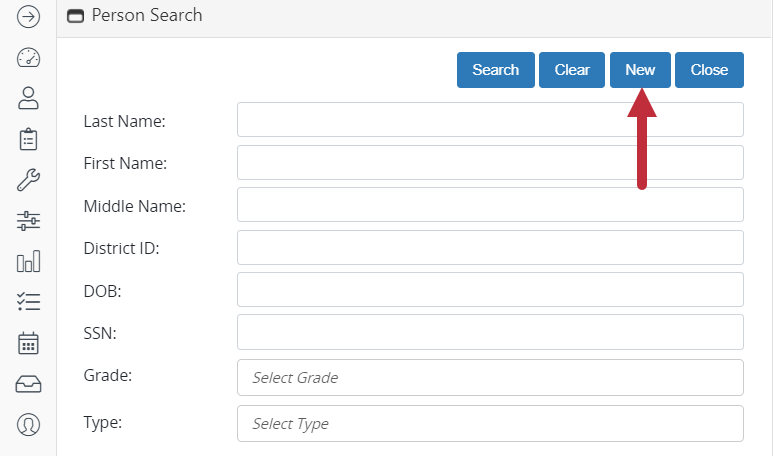
Task: Open the Select Type dropdown
Action: coord(490,423)
